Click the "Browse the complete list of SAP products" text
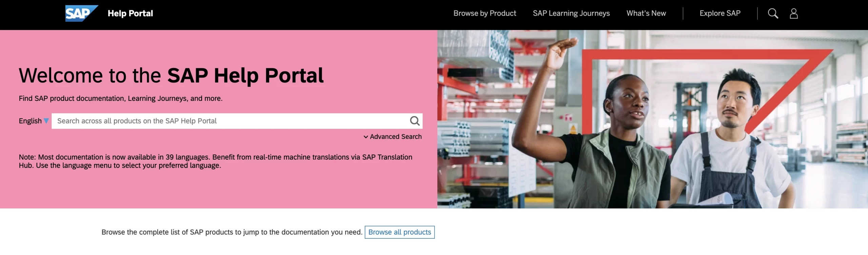Image resolution: width=868 pixels, height=255 pixels. pyautogui.click(x=232, y=232)
